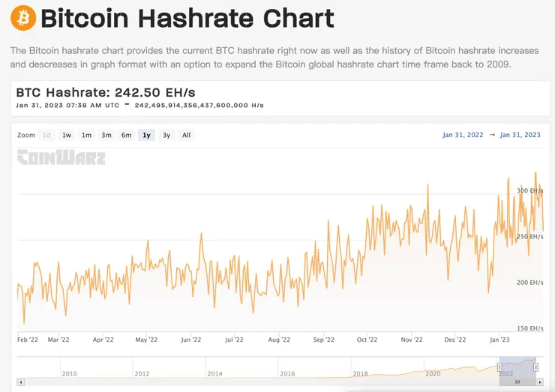Open the Jan 31, 2023 end date

point(520,136)
